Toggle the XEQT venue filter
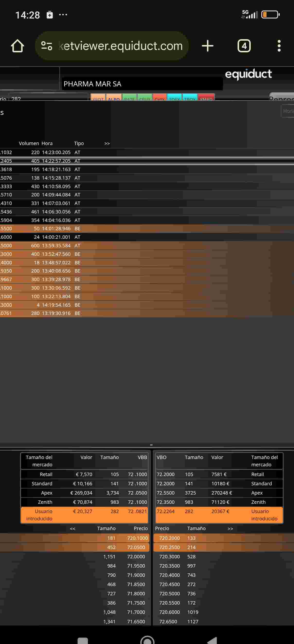 click(x=98, y=98)
